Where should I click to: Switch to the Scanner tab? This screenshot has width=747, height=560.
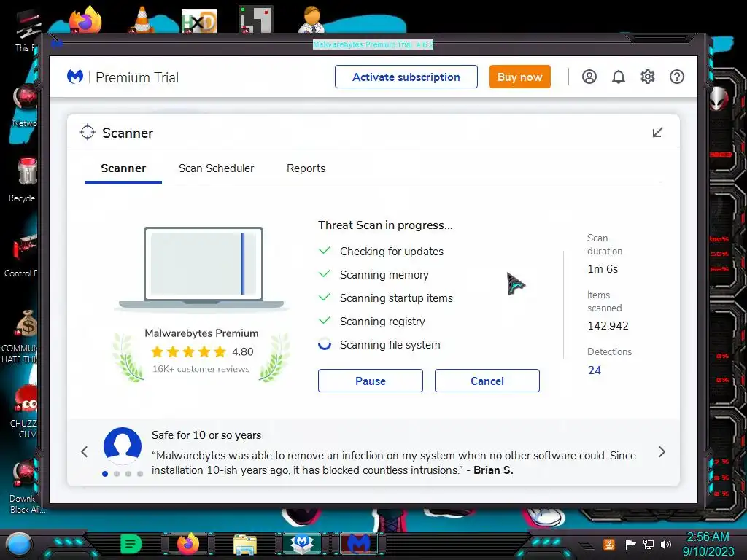[123, 168]
